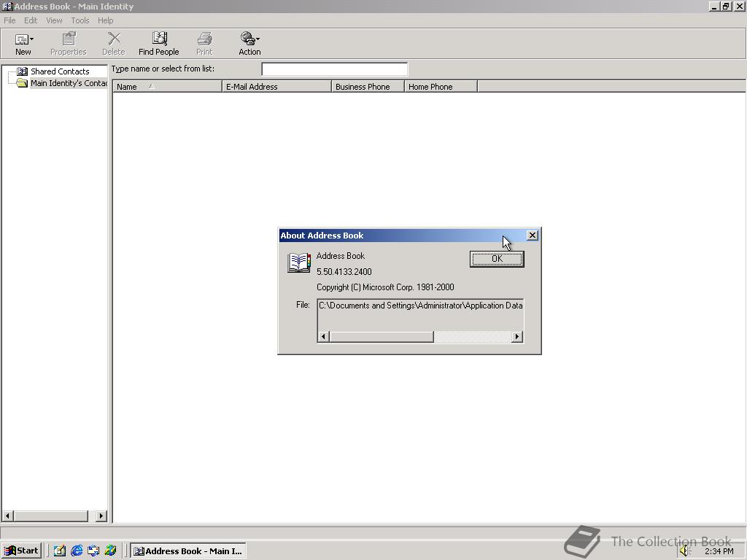Image resolution: width=747 pixels, height=560 pixels.
Task: Open the New button dropdown arrow
Action: pos(32,39)
